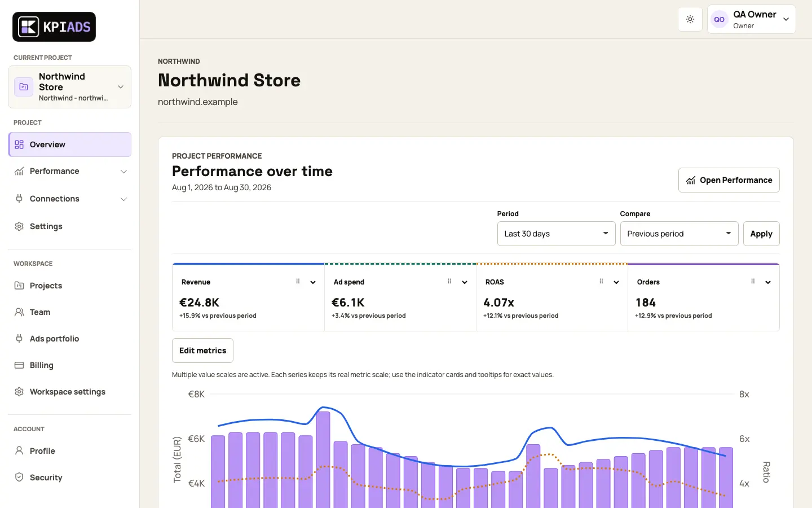This screenshot has height=508, width=812.
Task: Open the Compare dropdown Previous period
Action: point(679,234)
